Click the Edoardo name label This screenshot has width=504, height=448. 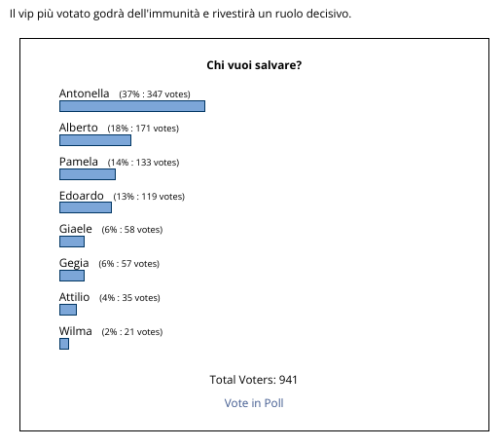82,196
